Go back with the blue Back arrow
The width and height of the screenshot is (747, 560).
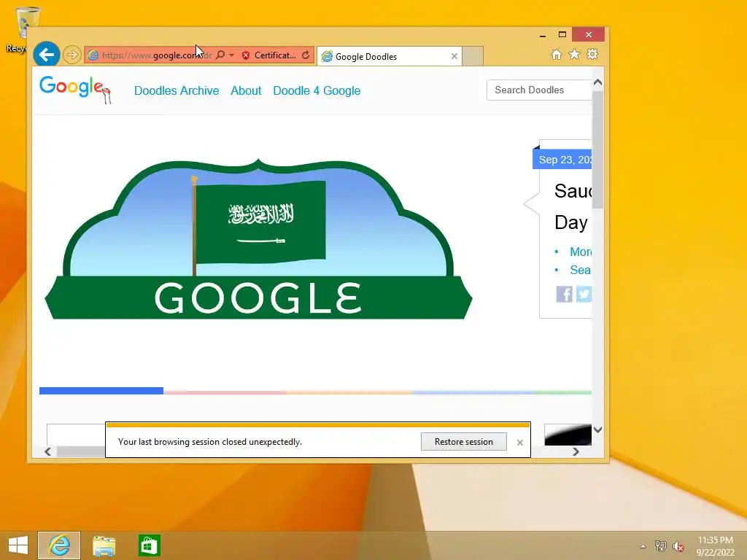(x=46, y=55)
